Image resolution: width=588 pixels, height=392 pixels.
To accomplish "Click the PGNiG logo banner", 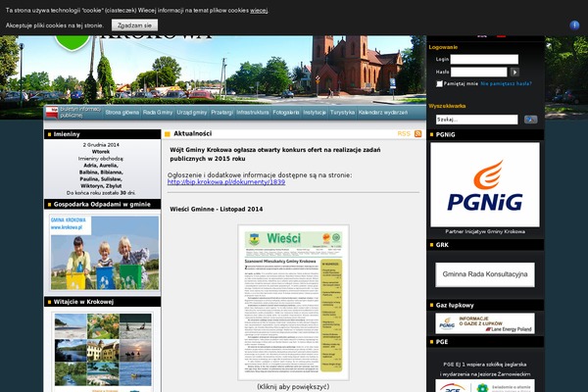I will pos(485,184).
